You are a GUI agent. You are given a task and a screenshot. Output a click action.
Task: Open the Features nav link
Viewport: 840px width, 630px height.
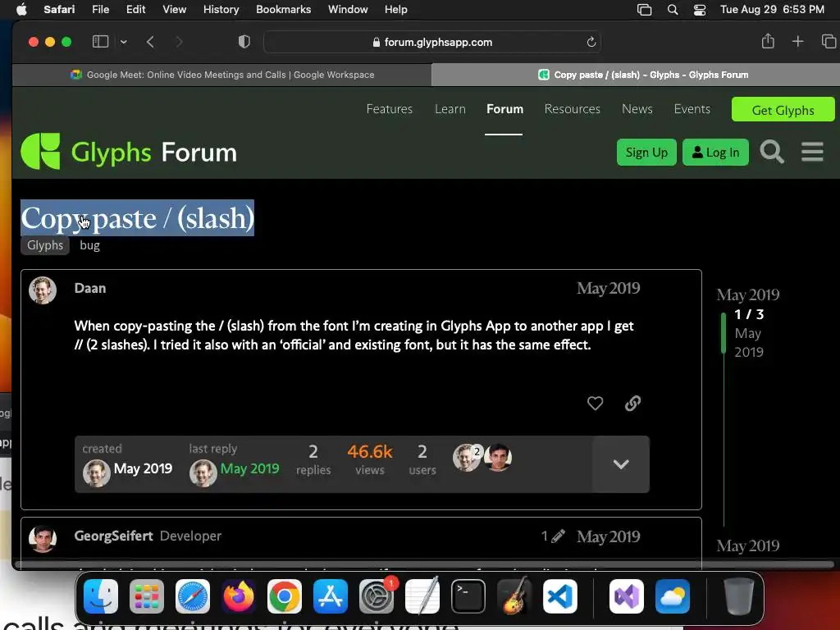390,109
